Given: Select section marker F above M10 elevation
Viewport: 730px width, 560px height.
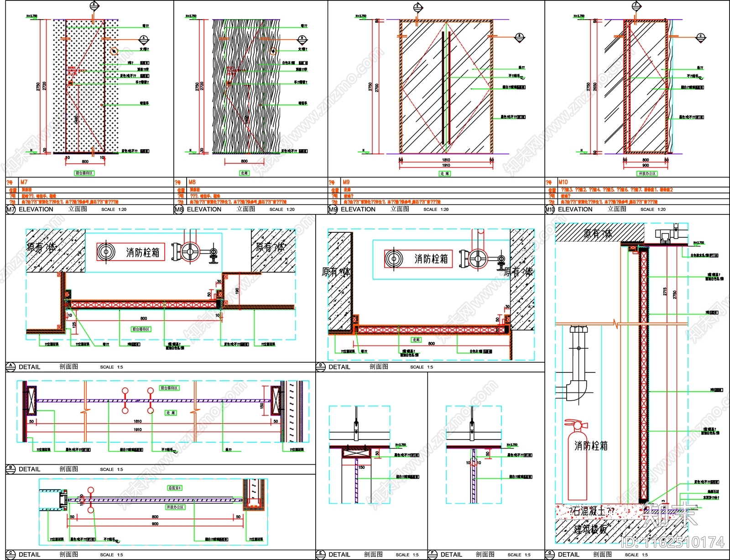Looking at the screenshot, I should 636,5.
